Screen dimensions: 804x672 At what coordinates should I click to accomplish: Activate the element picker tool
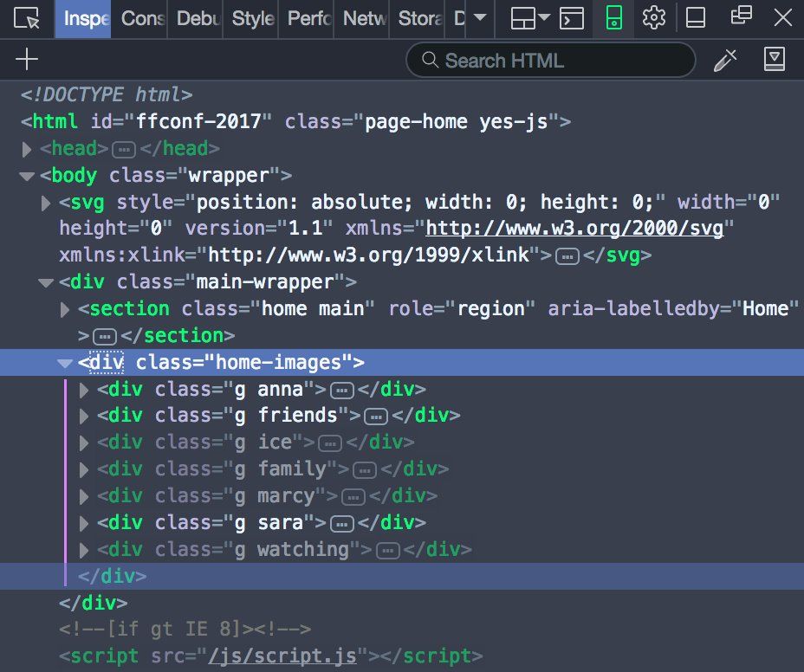pyautogui.click(x=27, y=18)
